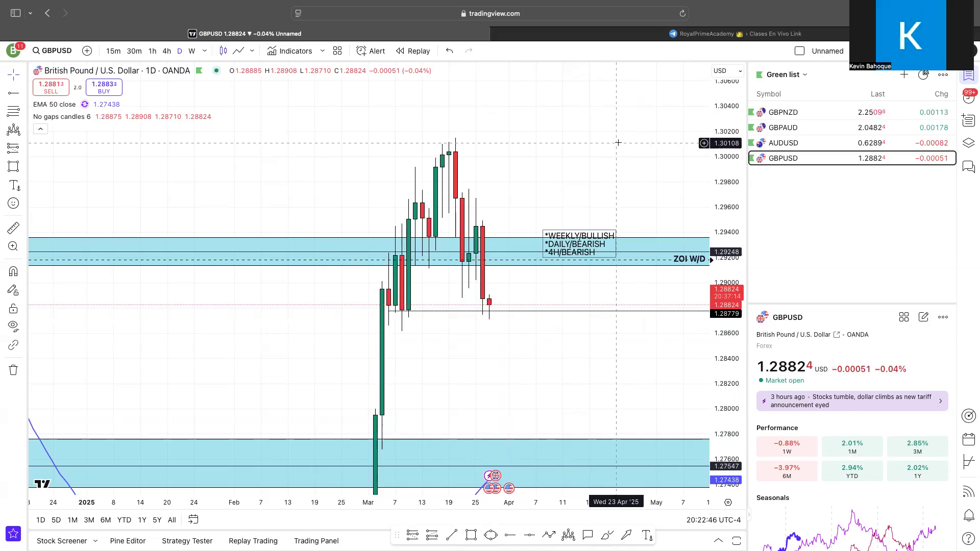Toggle magnet mode for drawings
The image size is (980, 551).
(x=14, y=271)
